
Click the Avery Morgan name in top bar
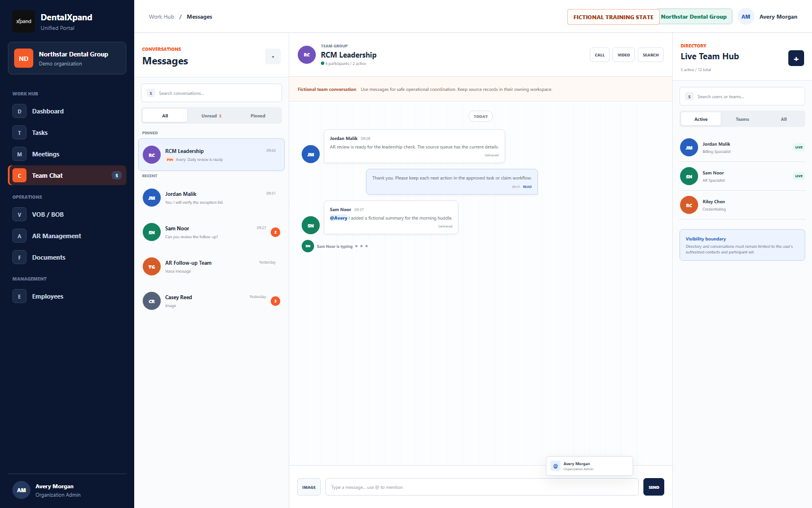tap(778, 17)
